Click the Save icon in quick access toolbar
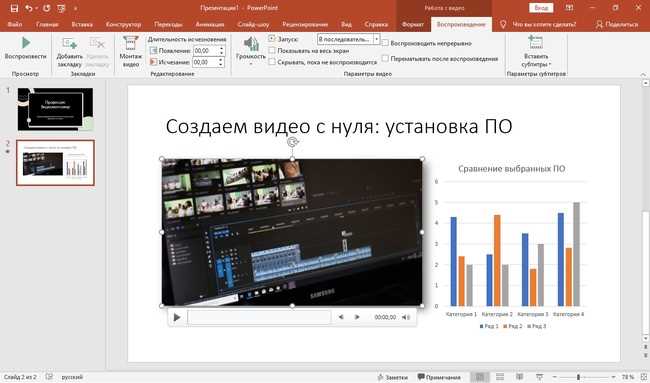This screenshot has height=383, width=650. [x=14, y=8]
